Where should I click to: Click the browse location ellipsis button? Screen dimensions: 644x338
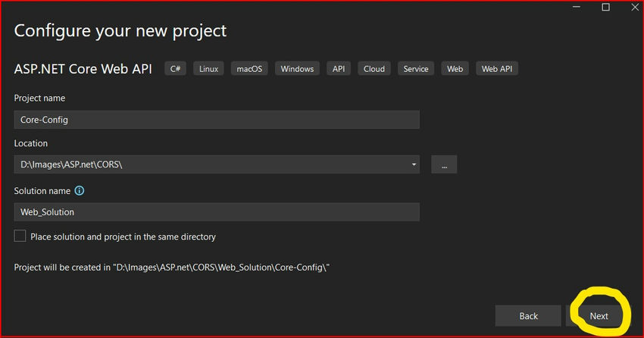pyautogui.click(x=444, y=164)
